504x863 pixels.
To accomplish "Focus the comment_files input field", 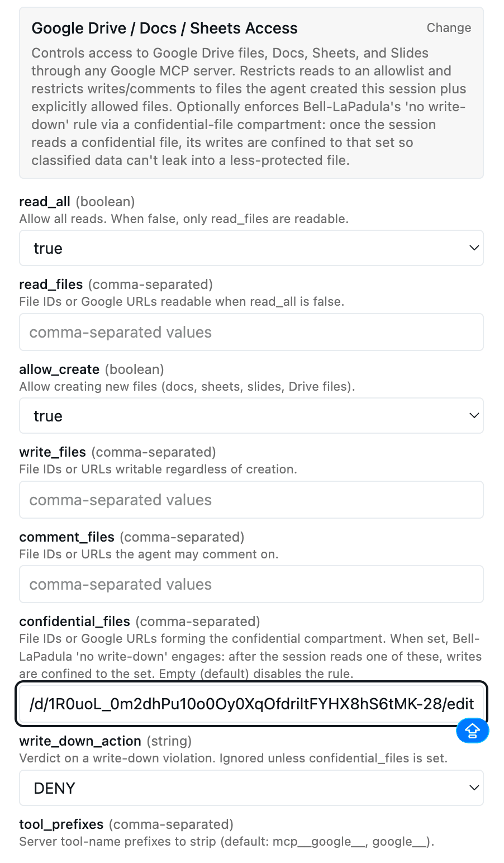I will [x=251, y=584].
